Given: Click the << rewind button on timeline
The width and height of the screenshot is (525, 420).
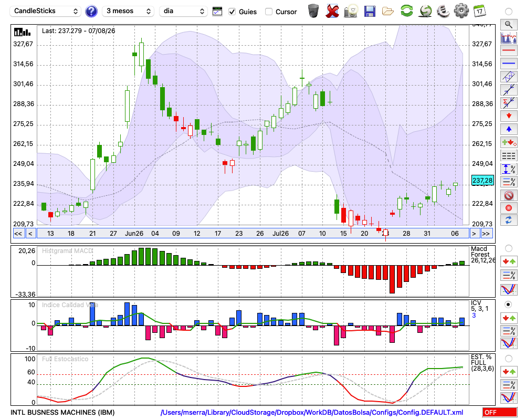Looking at the screenshot, I should [18, 234].
